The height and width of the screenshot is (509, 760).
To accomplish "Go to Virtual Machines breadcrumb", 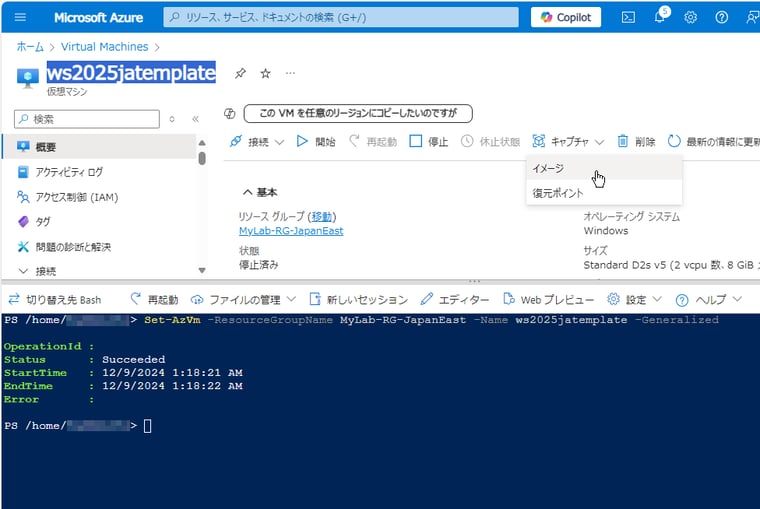I will click(105, 47).
